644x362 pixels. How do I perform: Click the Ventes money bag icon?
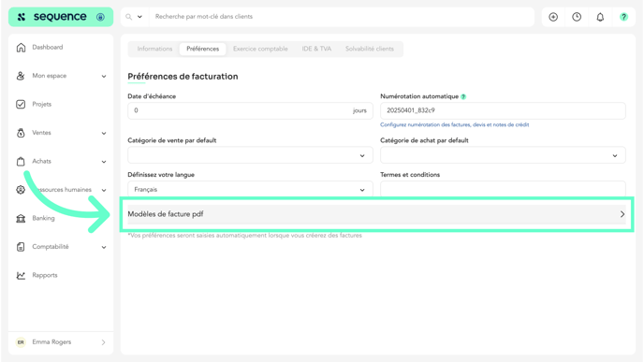pos(21,133)
